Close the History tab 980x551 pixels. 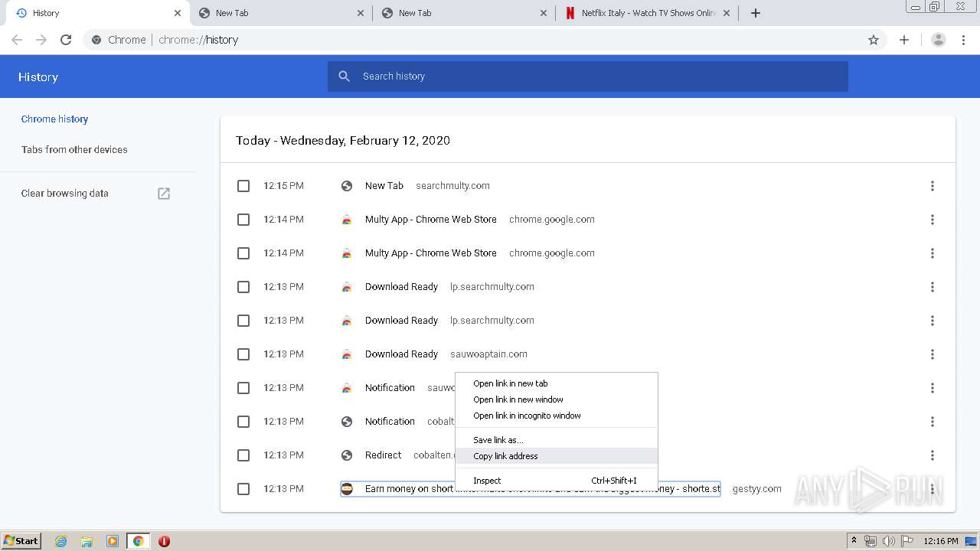point(178,13)
